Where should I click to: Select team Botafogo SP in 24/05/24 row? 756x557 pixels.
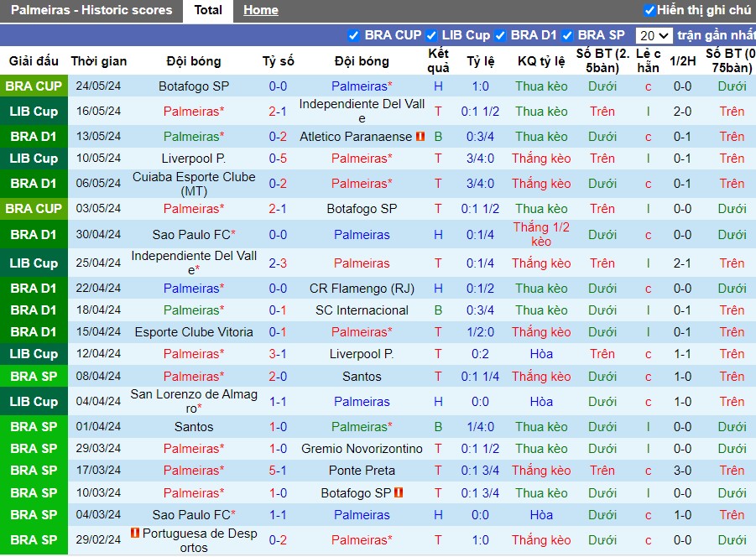(194, 86)
